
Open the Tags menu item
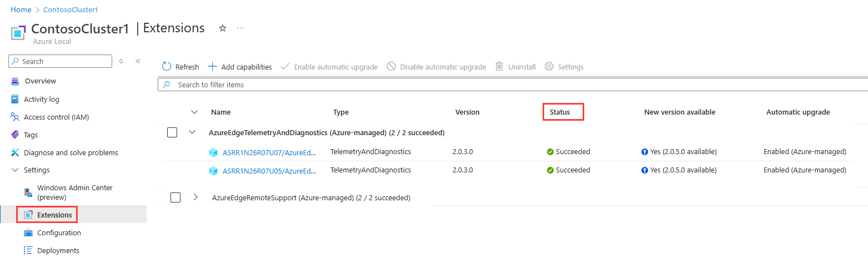pyautogui.click(x=31, y=135)
